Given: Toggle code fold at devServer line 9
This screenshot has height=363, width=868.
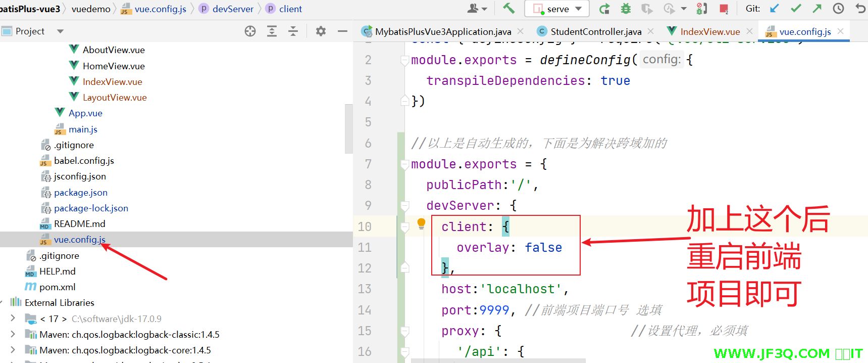Looking at the screenshot, I should (404, 206).
